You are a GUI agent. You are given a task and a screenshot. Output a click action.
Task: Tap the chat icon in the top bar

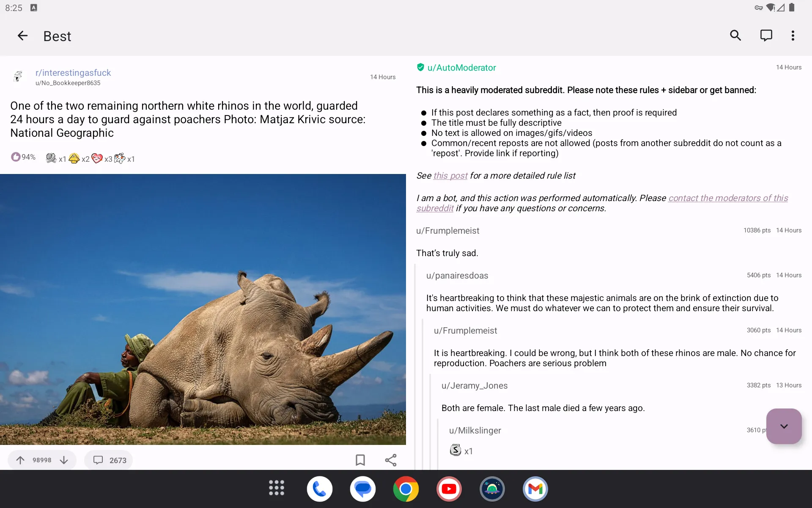(x=766, y=36)
